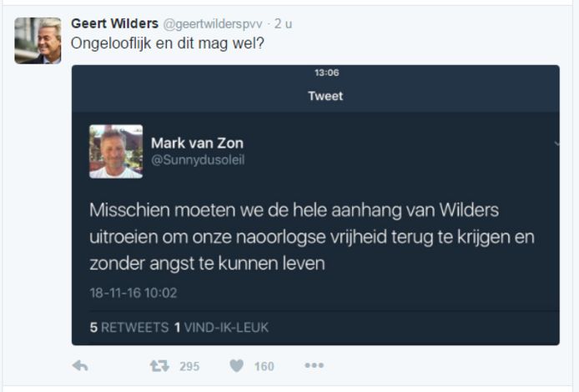Open the embedded screenshot image
The width and height of the screenshot is (579, 392).
(315, 205)
